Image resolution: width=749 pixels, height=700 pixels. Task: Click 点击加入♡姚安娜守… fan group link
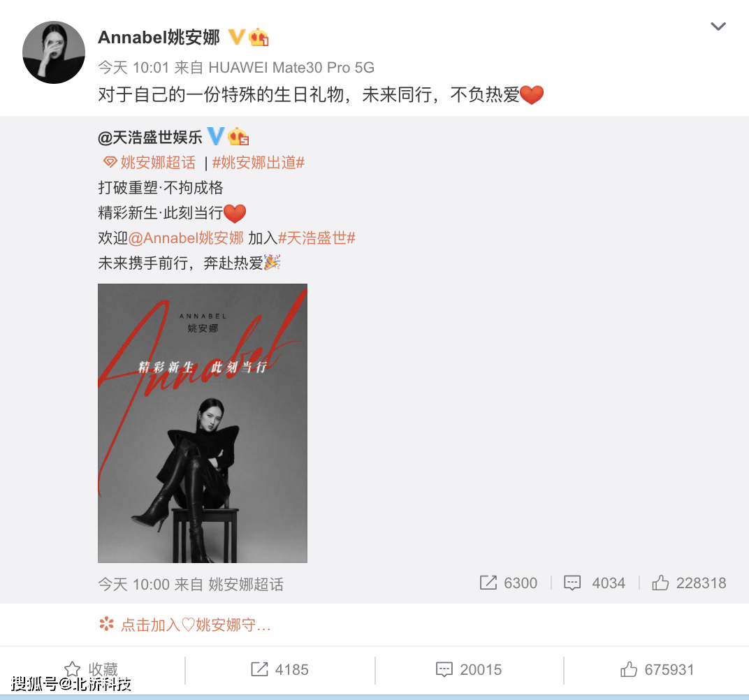point(185,625)
